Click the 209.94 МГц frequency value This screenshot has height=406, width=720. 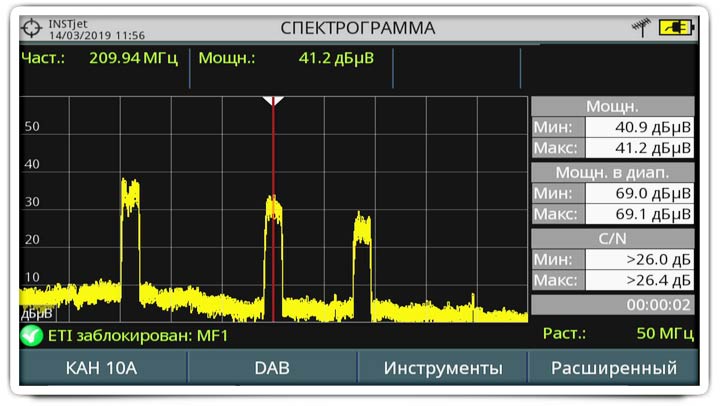(x=133, y=58)
